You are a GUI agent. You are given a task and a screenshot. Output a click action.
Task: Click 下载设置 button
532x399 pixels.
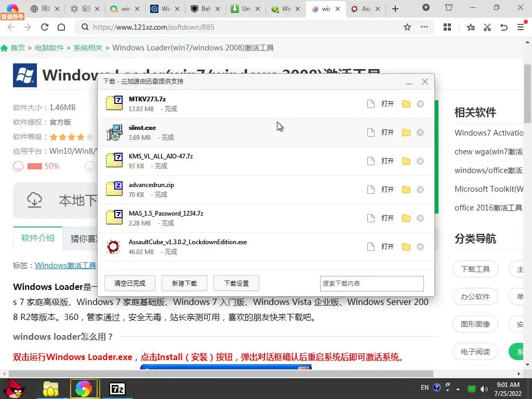point(236,283)
